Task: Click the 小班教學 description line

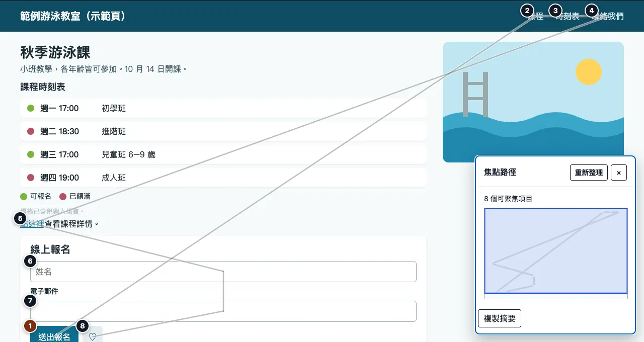Action: [x=104, y=69]
